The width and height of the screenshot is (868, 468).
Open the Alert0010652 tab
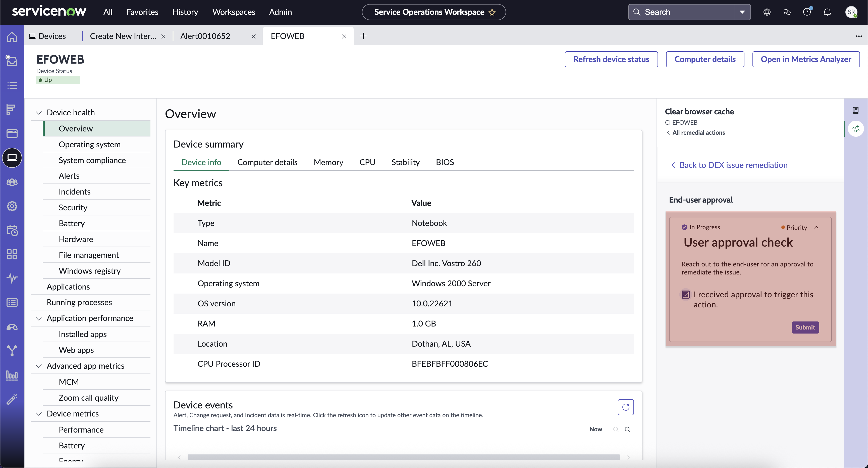[x=205, y=36]
